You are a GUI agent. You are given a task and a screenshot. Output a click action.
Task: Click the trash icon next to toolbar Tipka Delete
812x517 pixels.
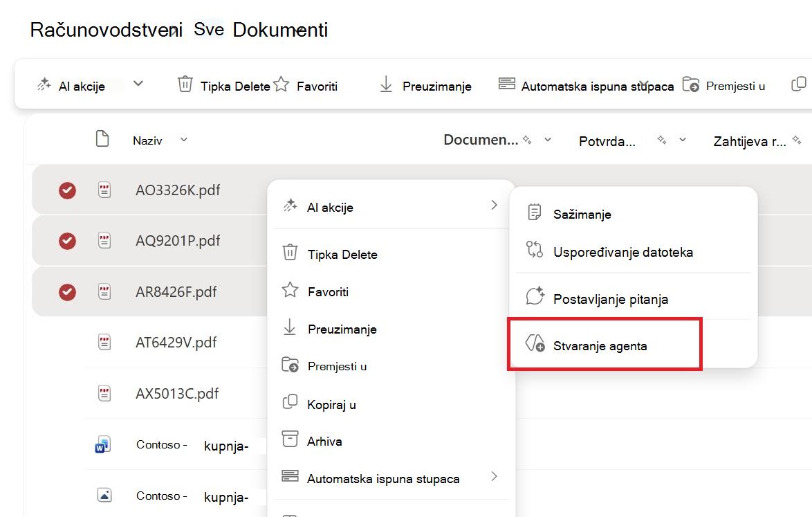pyautogui.click(x=185, y=84)
